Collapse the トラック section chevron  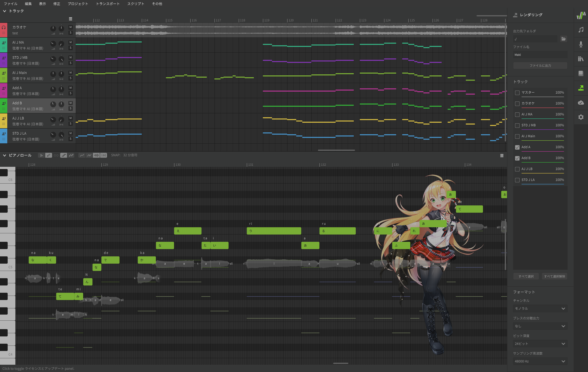pyautogui.click(x=4, y=11)
